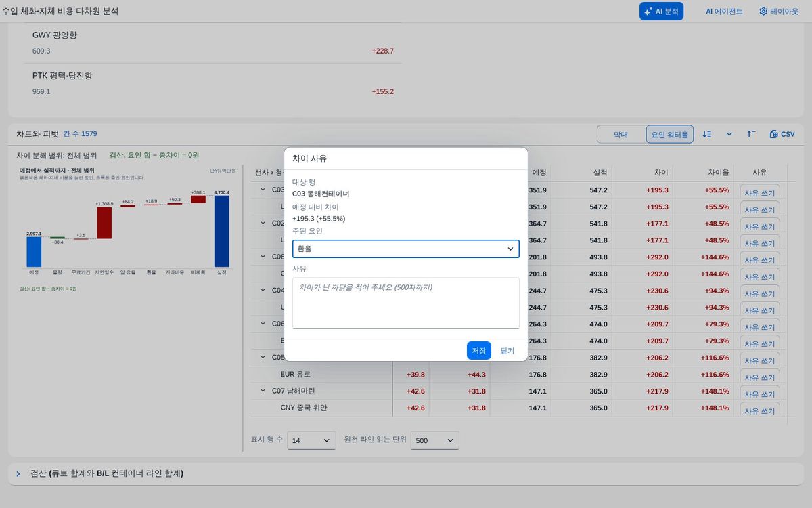The width and height of the screenshot is (812, 508).
Task: Open the 원천 라인 읽는 단위 dropdown
Action: click(435, 440)
